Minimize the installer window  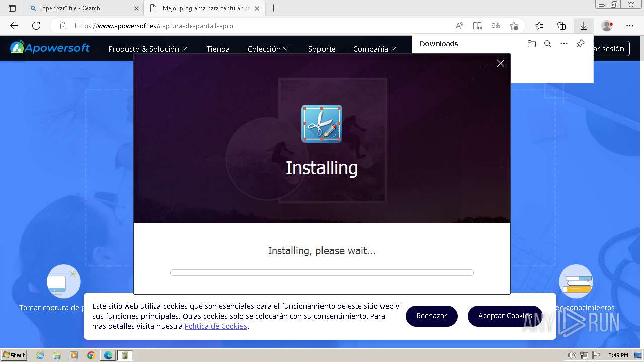(486, 63)
